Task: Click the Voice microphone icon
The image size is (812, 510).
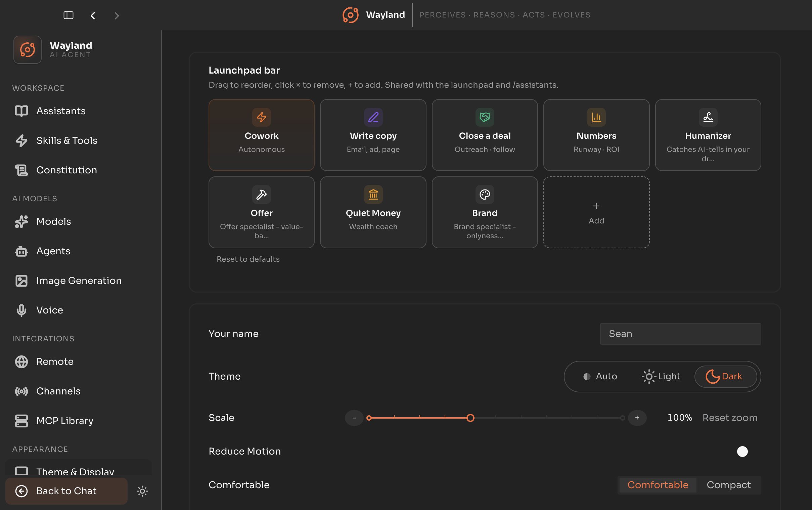Action: (21, 310)
